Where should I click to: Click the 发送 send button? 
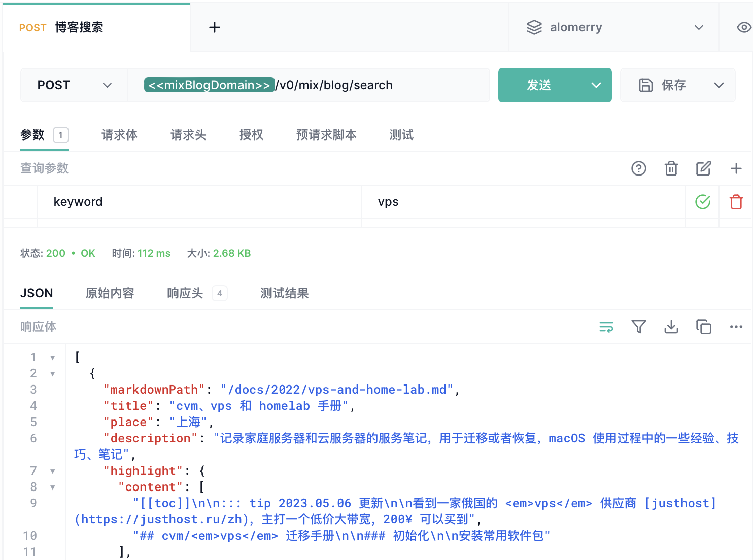539,85
